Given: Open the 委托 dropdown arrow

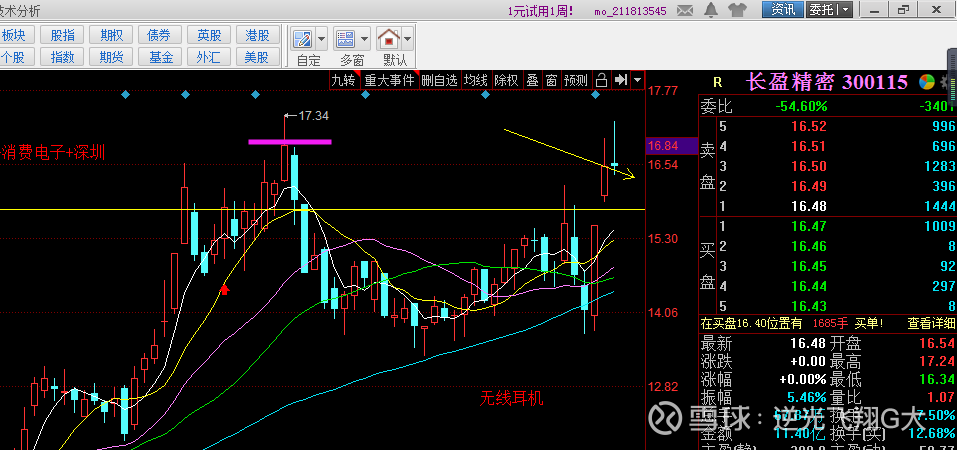Looking at the screenshot, I should click(x=845, y=10).
